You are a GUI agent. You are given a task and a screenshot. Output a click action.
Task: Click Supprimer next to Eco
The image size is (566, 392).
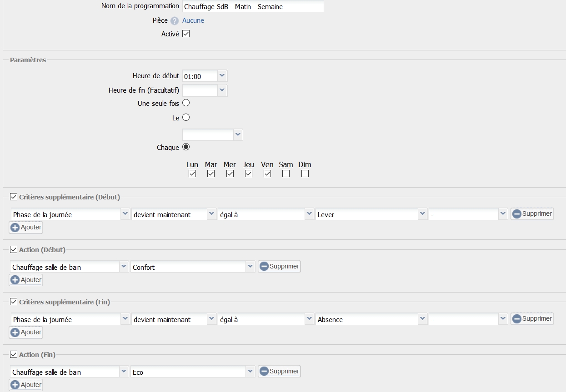280,371
